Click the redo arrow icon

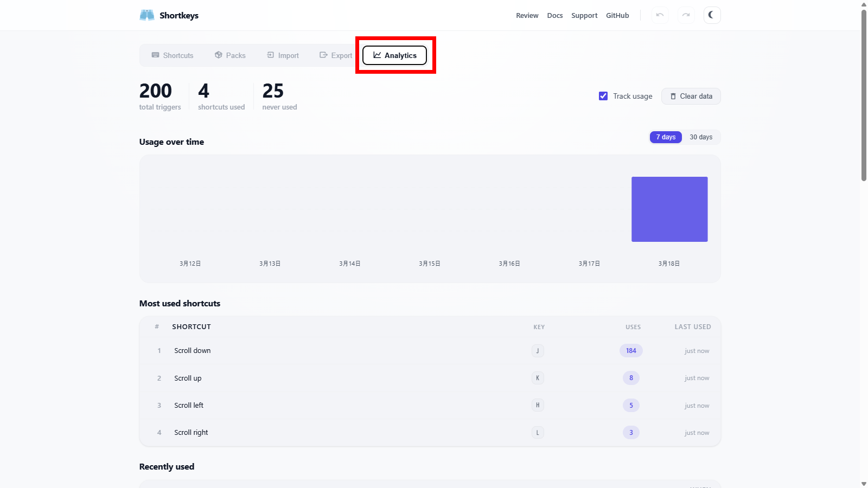[x=686, y=15]
